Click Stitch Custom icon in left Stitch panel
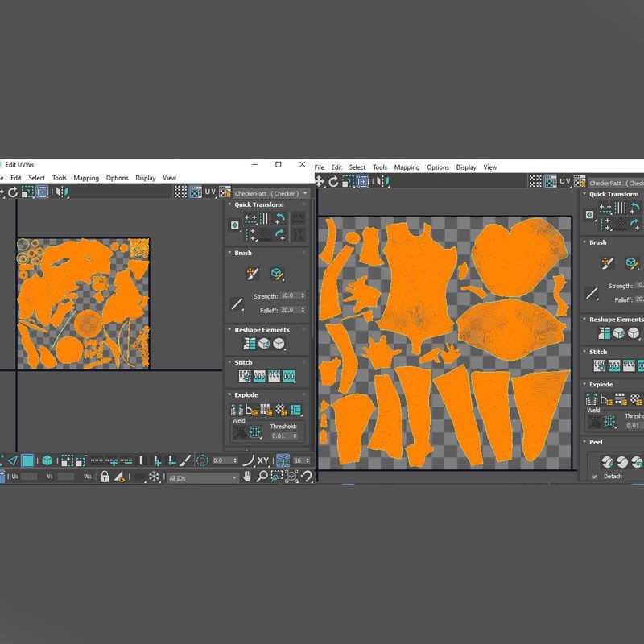 [x=245, y=376]
